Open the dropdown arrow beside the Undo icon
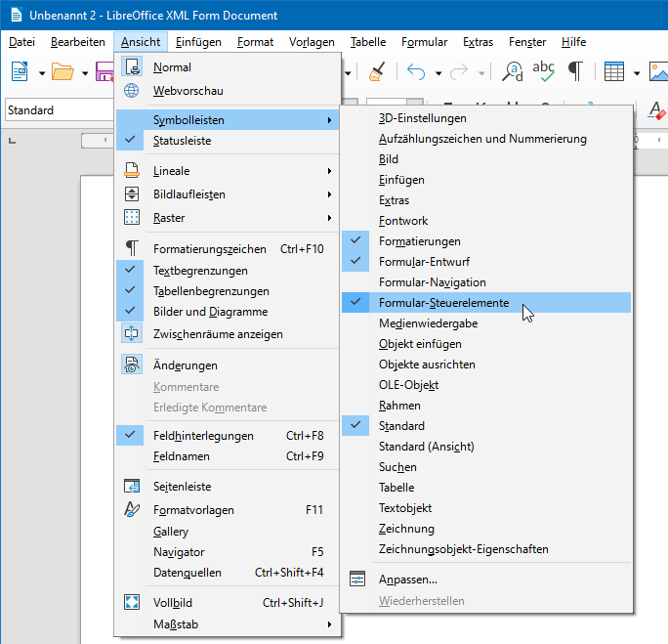The image size is (668, 644). [438, 73]
